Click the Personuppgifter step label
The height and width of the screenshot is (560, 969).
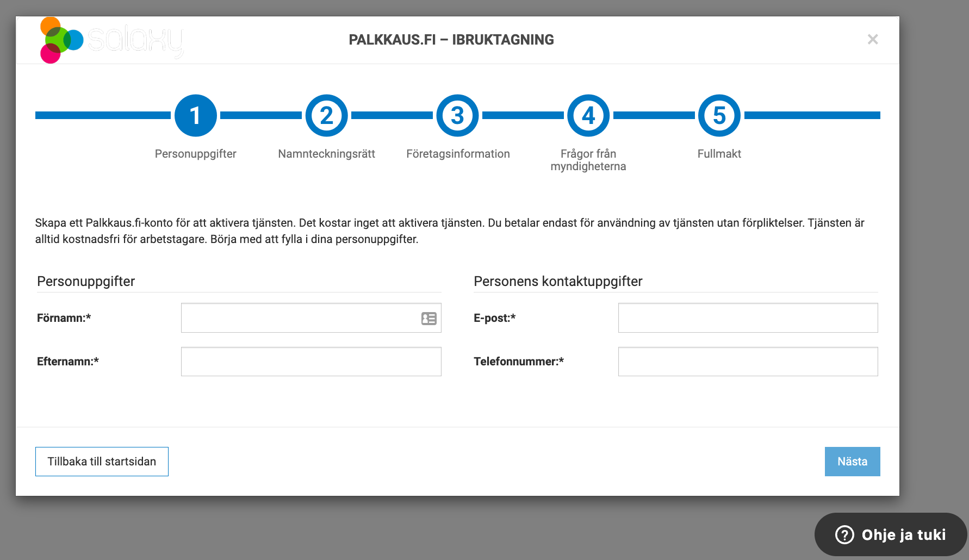point(195,154)
